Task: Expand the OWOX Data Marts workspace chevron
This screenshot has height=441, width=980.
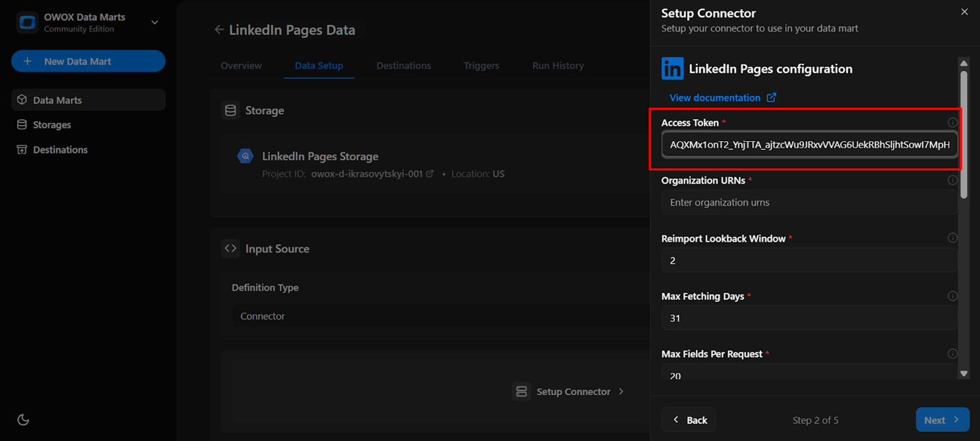Action: (x=154, y=22)
